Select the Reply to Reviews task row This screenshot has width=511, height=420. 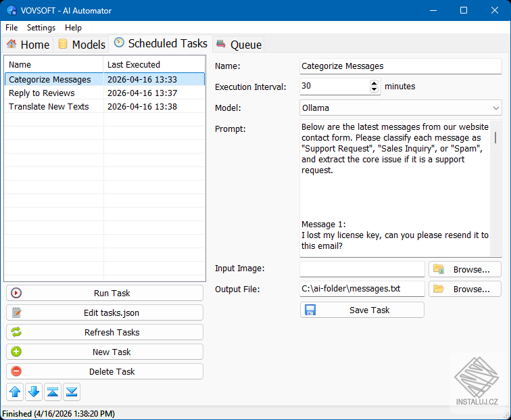tap(105, 93)
